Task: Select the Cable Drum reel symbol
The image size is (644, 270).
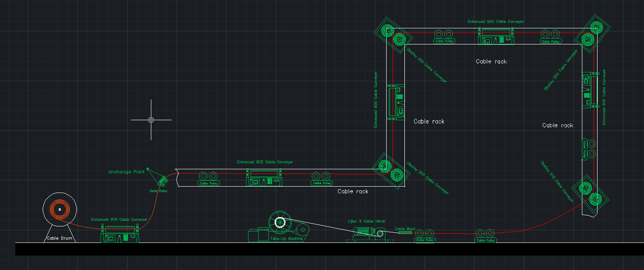Action: (60, 209)
